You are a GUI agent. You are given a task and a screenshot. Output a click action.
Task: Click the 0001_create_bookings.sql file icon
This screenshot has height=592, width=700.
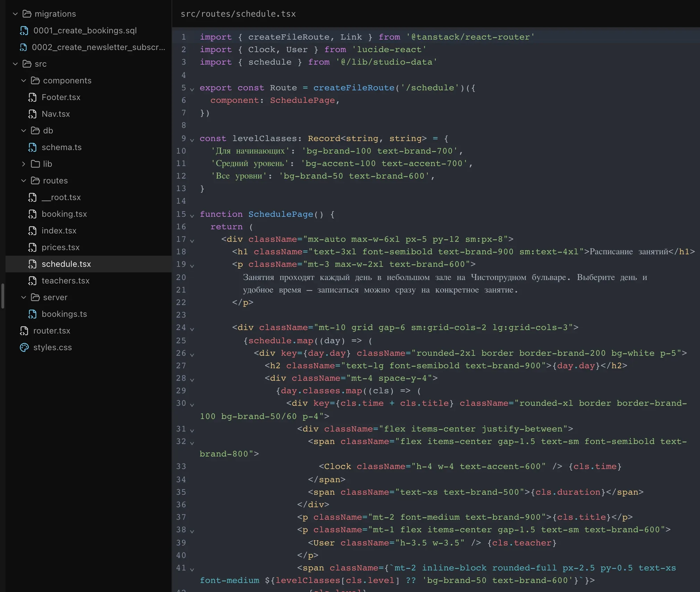[24, 31]
